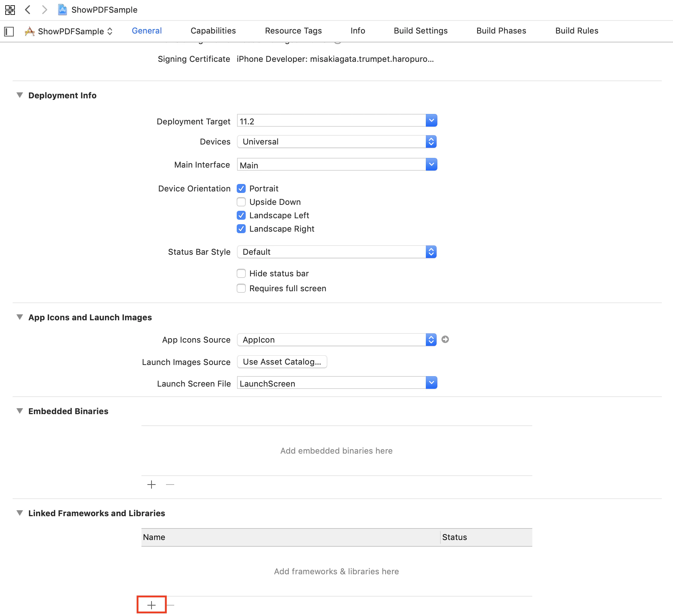The height and width of the screenshot is (616, 673).
Task: Enable Upside Down orientation
Action: [241, 202]
